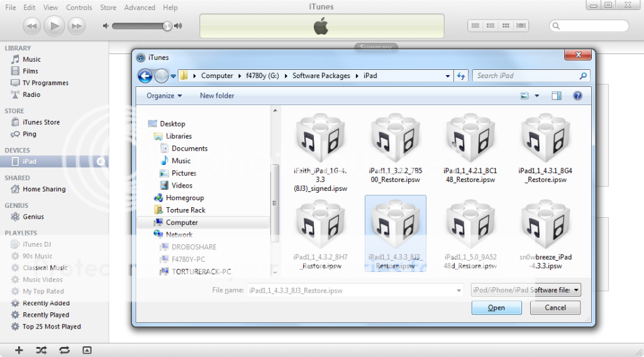Open the Advanced menu
644x357 pixels.
click(140, 8)
